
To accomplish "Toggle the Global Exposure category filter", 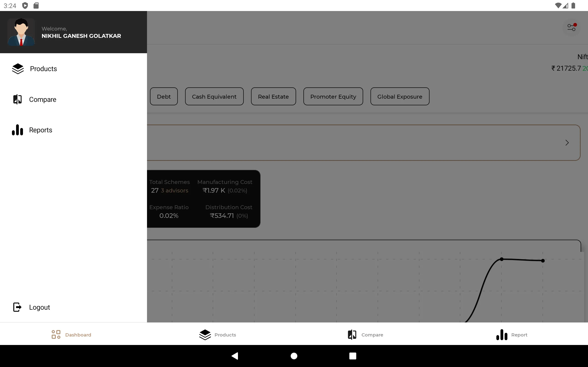I will pyautogui.click(x=400, y=96).
